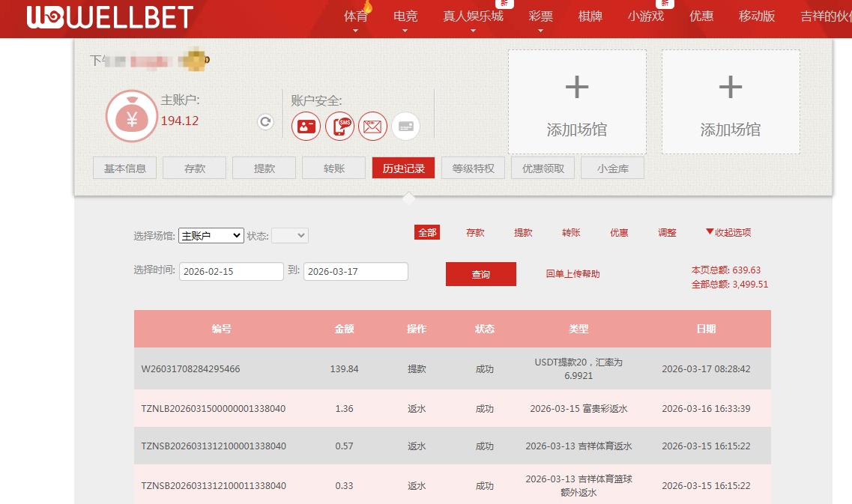
Task: Click the start date field showing 2026-02-15
Action: click(231, 271)
